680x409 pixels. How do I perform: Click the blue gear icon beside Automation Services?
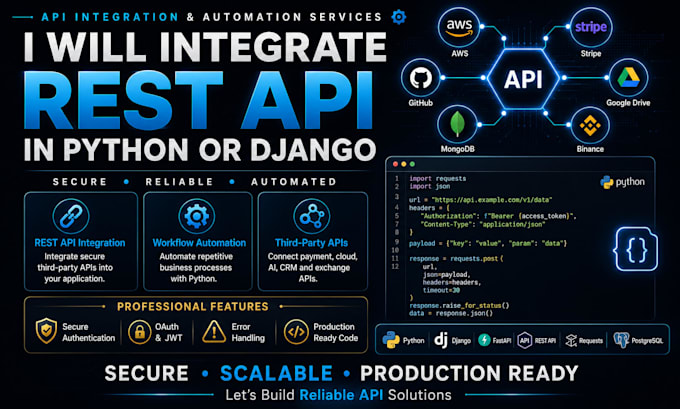(x=399, y=17)
